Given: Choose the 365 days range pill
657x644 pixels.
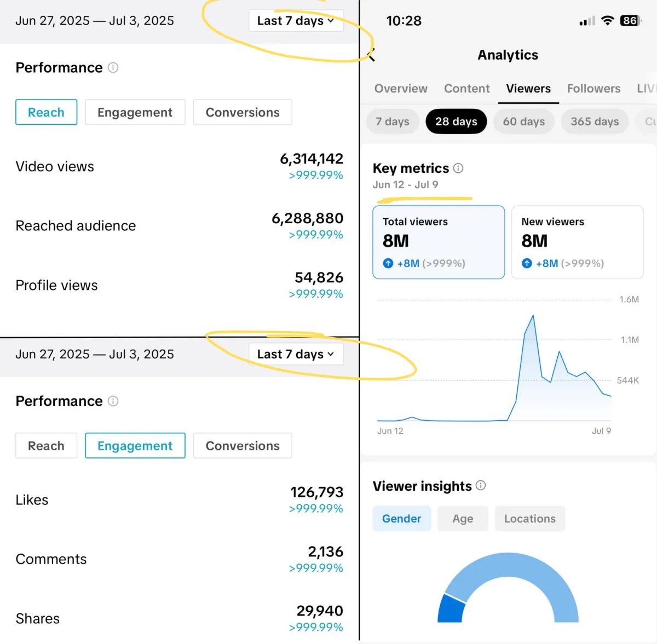Looking at the screenshot, I should click(595, 121).
